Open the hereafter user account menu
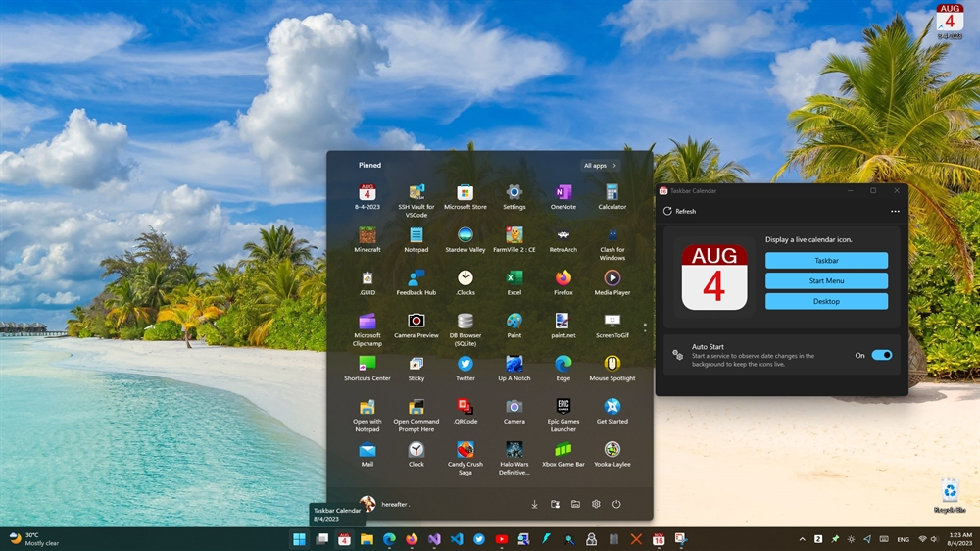This screenshot has width=980, height=551. (x=384, y=504)
